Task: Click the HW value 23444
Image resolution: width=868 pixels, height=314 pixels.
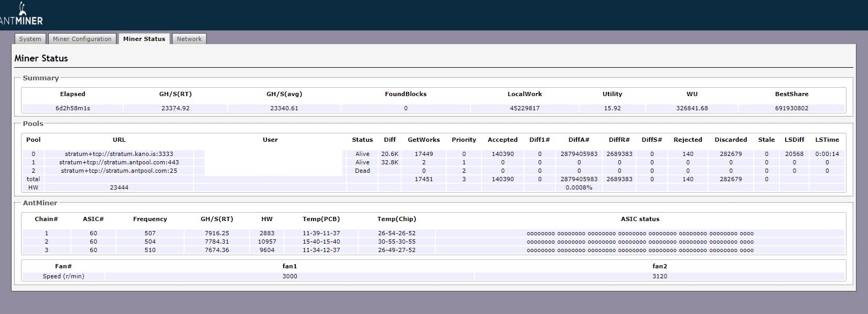Action: click(x=119, y=187)
